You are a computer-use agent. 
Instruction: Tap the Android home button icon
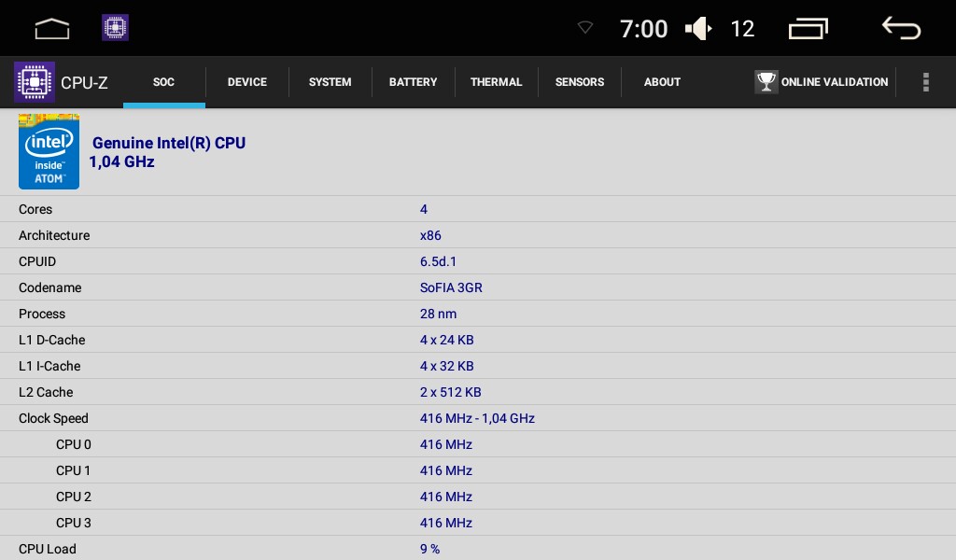point(52,28)
